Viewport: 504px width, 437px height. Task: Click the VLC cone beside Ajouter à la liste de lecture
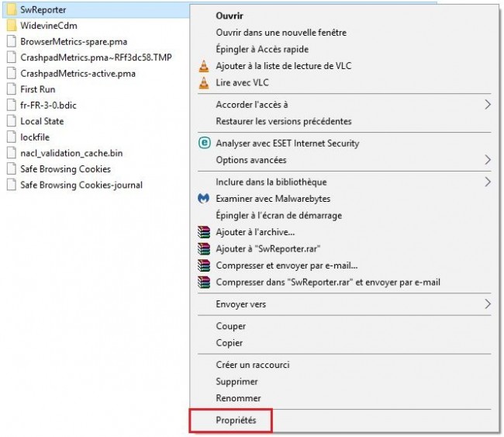pyautogui.click(x=204, y=66)
